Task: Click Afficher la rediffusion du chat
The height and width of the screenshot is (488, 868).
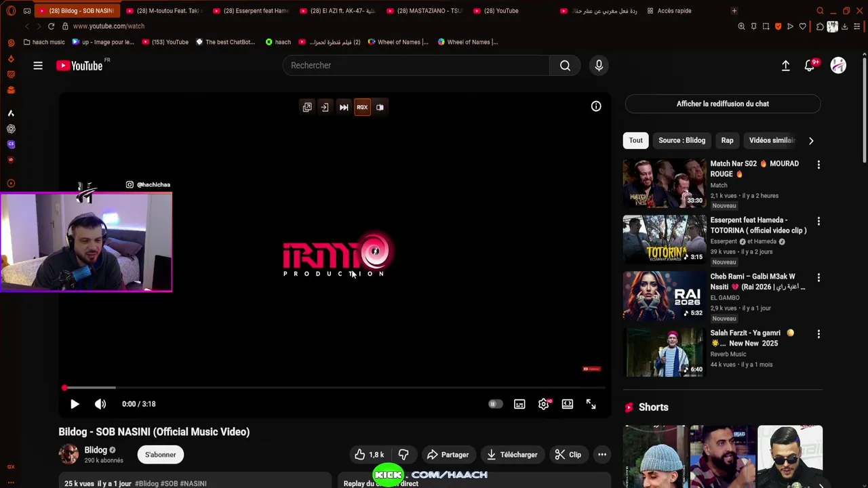Action: pos(722,104)
